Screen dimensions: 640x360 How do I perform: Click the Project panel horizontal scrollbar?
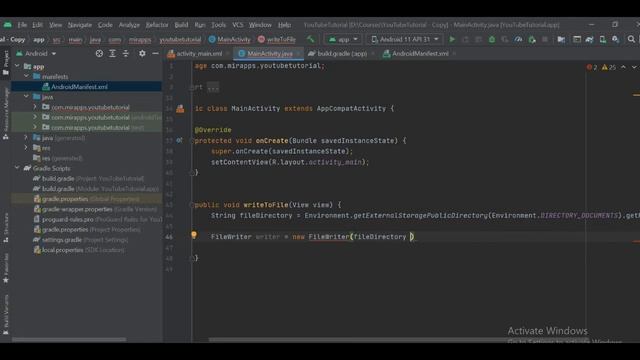69,340
